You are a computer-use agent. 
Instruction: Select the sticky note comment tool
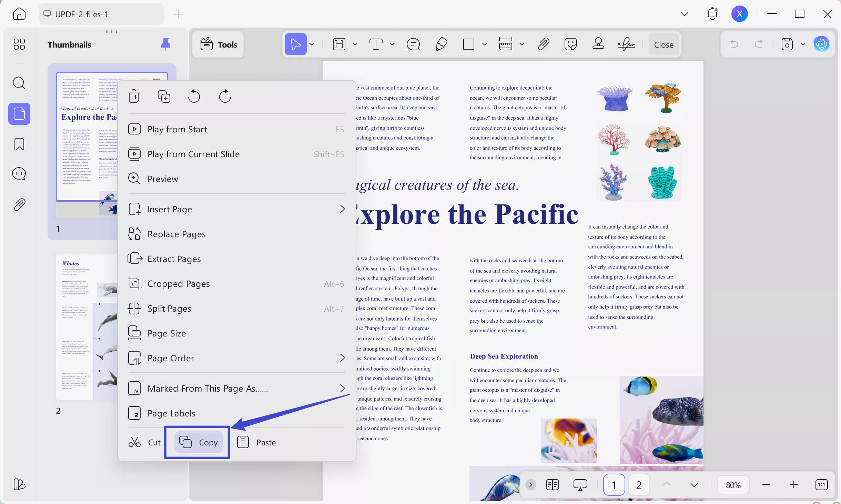413,44
